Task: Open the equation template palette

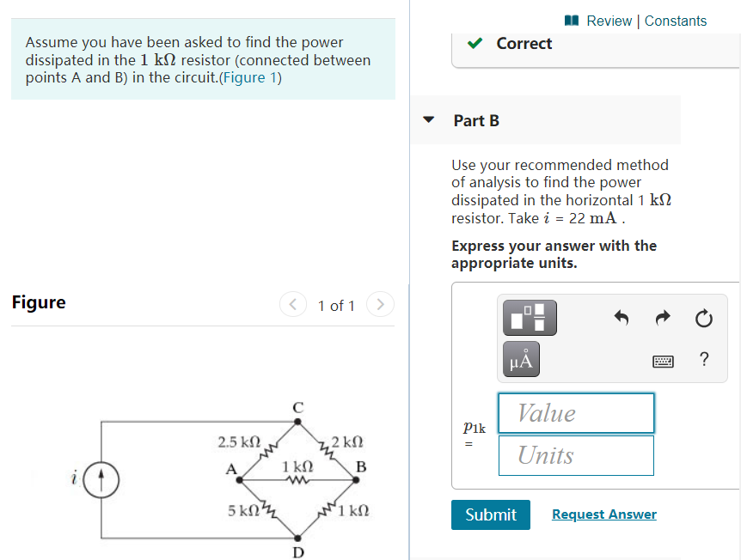Action: pyautogui.click(x=529, y=318)
